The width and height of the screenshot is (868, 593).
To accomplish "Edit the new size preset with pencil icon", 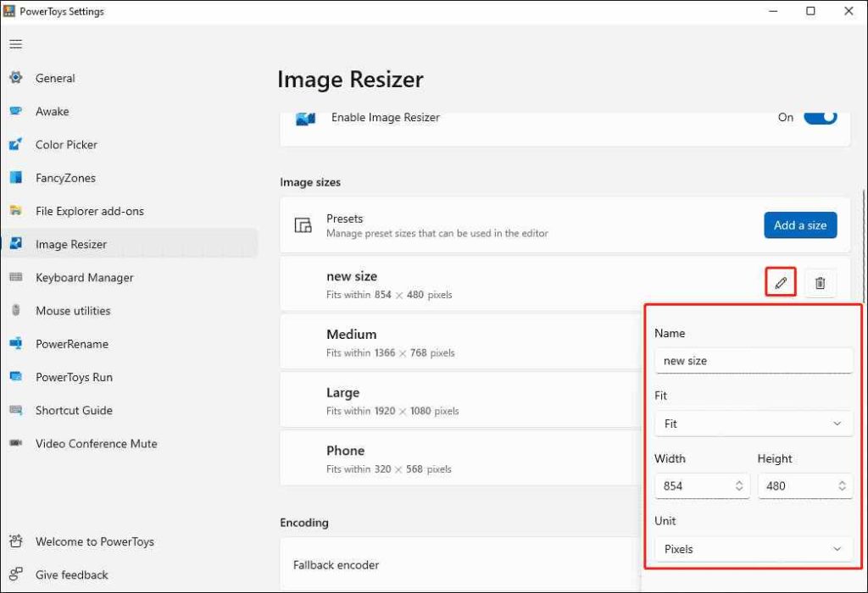I will tap(781, 283).
